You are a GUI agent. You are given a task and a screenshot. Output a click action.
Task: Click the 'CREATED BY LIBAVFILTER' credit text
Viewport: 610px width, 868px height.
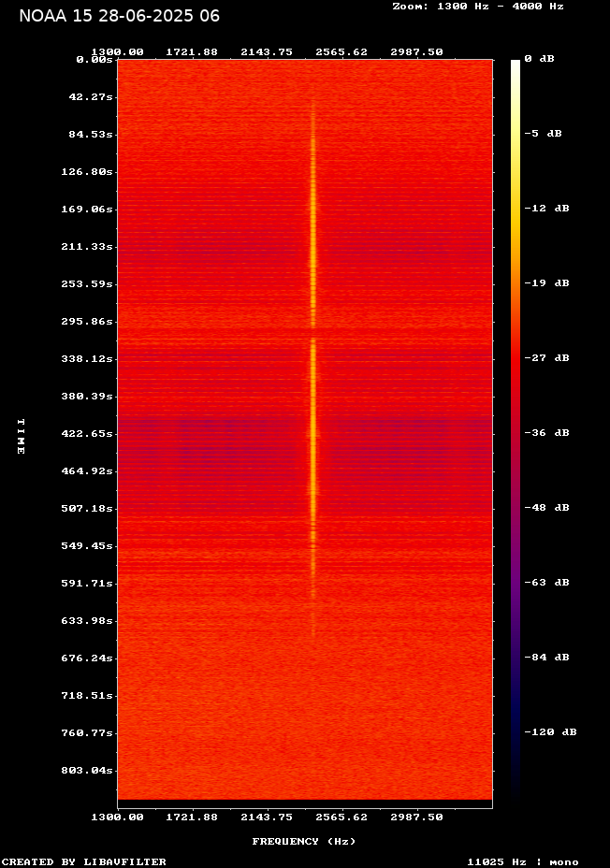pyautogui.click(x=83, y=861)
